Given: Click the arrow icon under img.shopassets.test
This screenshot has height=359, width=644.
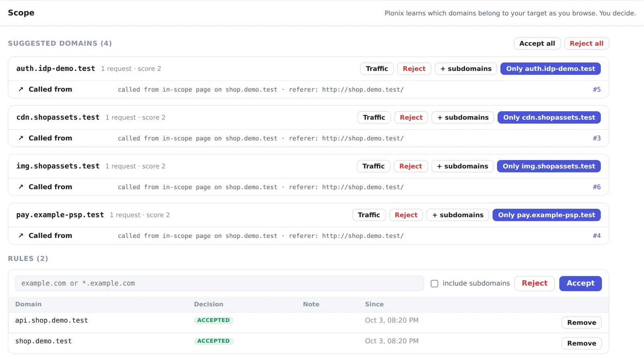Looking at the screenshot, I should (21, 187).
